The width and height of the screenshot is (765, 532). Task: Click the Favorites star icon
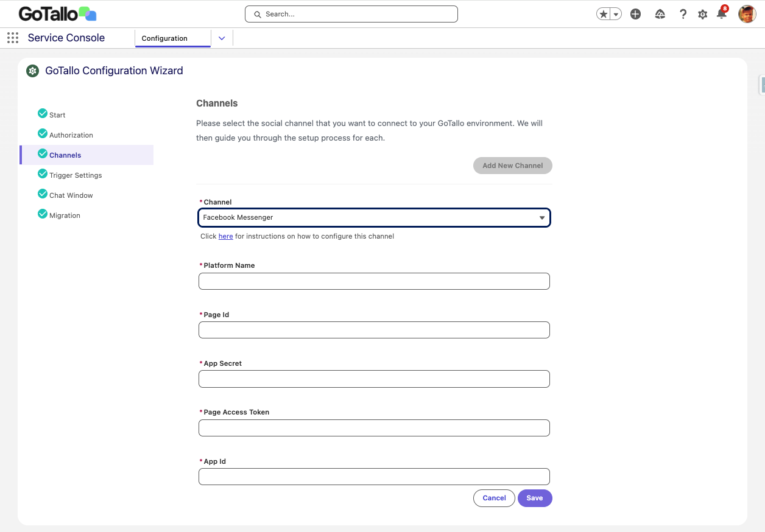pyautogui.click(x=604, y=14)
